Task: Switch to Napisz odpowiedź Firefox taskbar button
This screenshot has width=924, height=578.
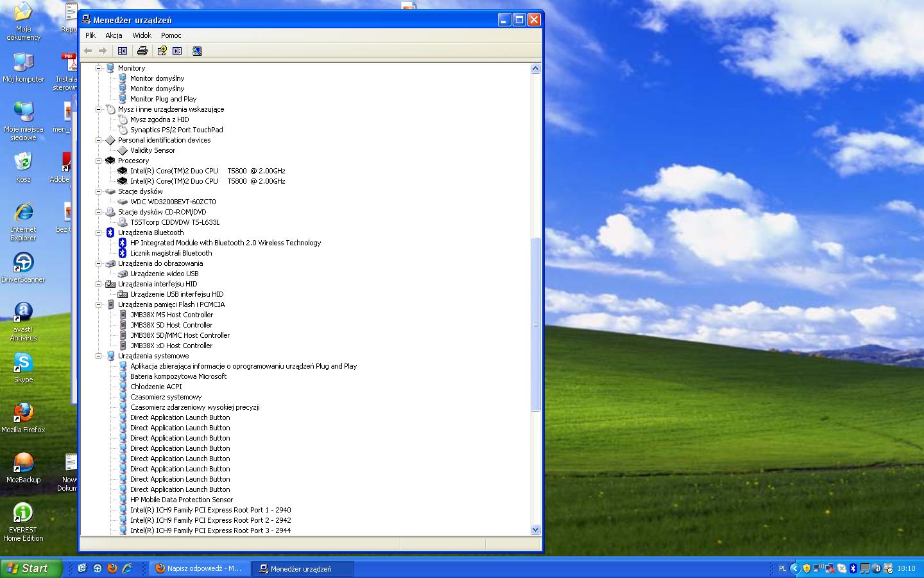Action: pos(200,568)
